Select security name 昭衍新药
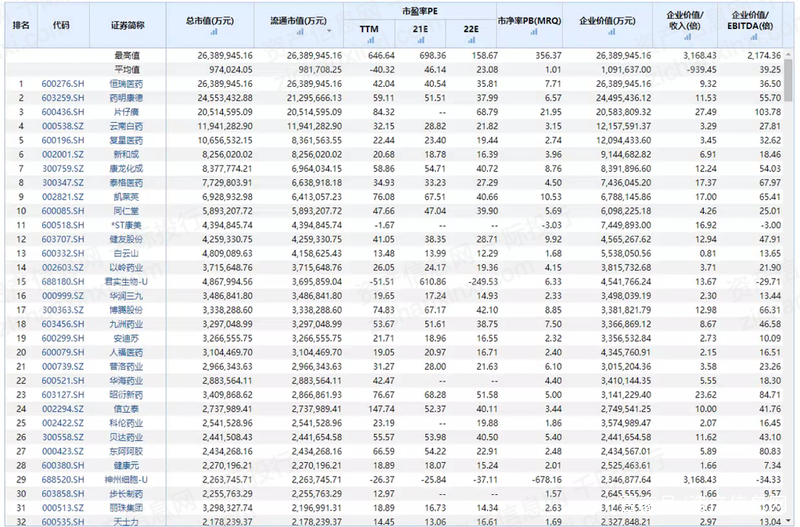Image resolution: width=800 pixels, height=527 pixels. point(127,395)
